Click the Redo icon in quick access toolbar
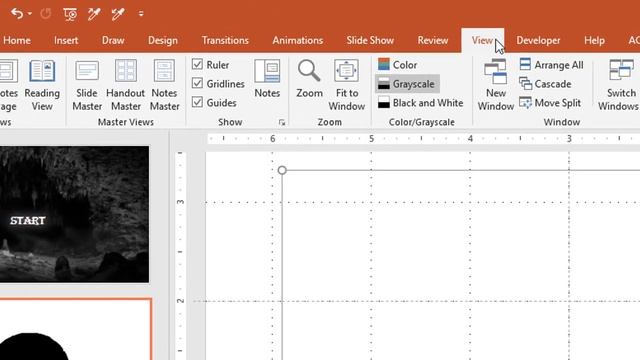The width and height of the screenshot is (640, 360). point(46,14)
